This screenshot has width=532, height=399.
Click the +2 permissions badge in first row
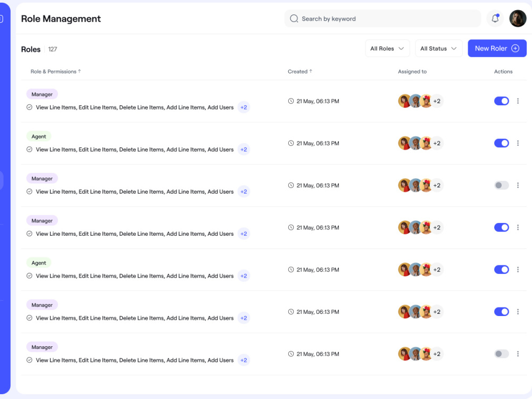[x=244, y=107]
